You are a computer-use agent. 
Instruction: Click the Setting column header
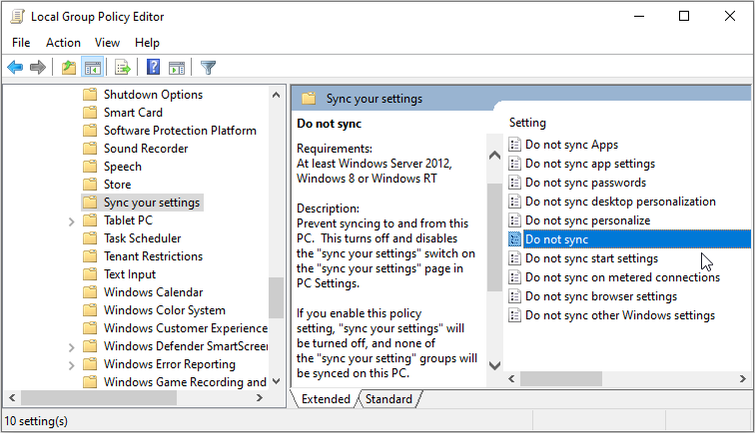pyautogui.click(x=528, y=122)
